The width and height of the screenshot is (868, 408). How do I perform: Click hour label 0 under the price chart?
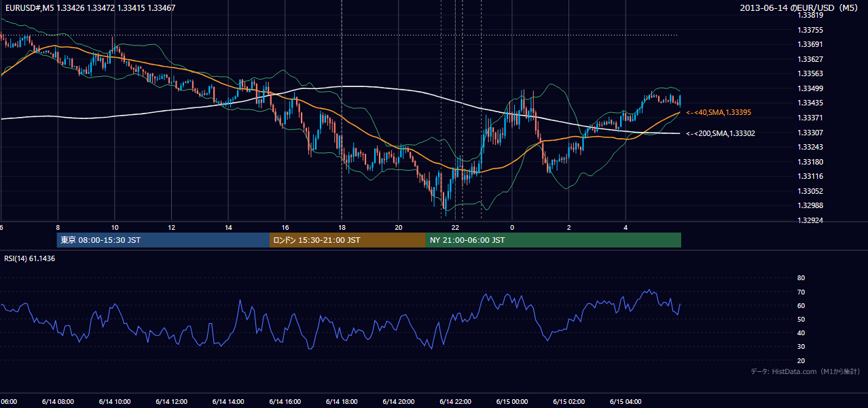[x=512, y=227]
